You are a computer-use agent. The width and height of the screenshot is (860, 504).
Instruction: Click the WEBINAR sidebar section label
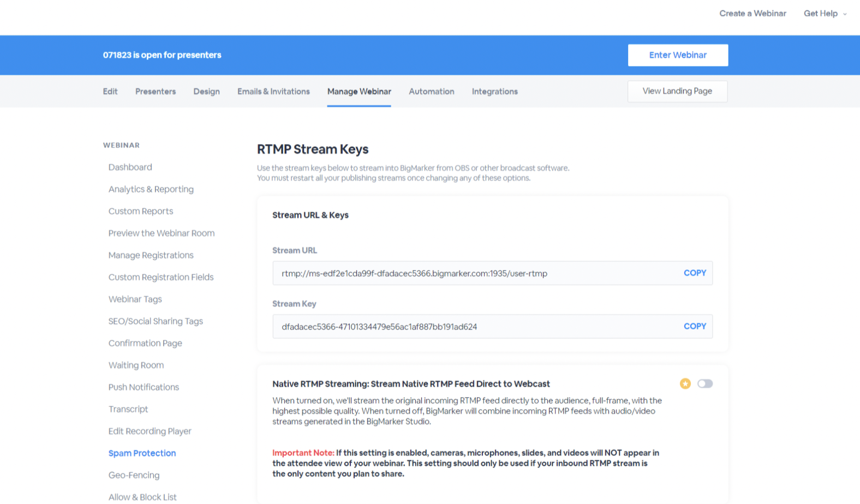pos(121,145)
